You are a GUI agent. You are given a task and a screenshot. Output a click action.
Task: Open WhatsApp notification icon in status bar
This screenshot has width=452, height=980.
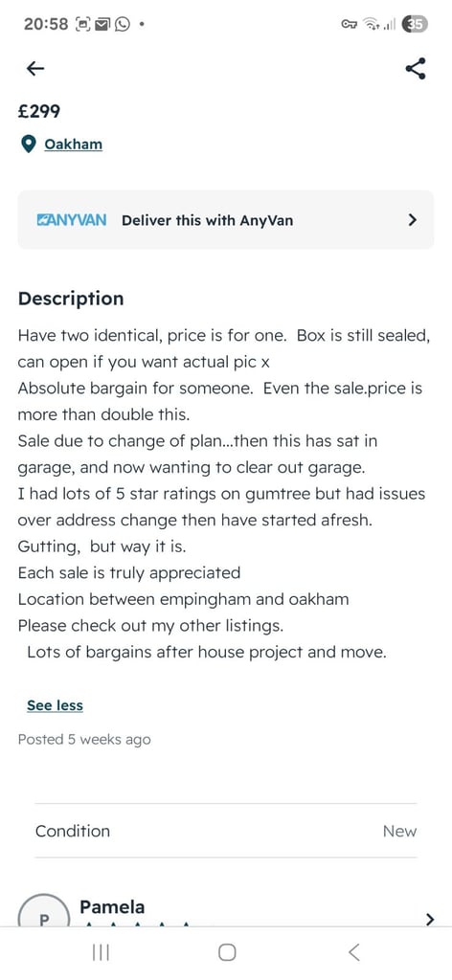[124, 24]
